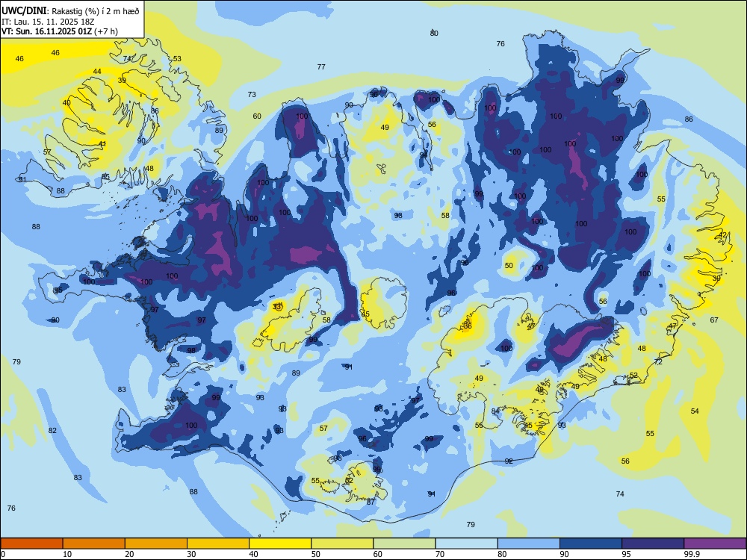Screen dimensions: 747x560
Task: Select the 40–50 bright yellow legend swatch
Action: [x=280, y=544]
